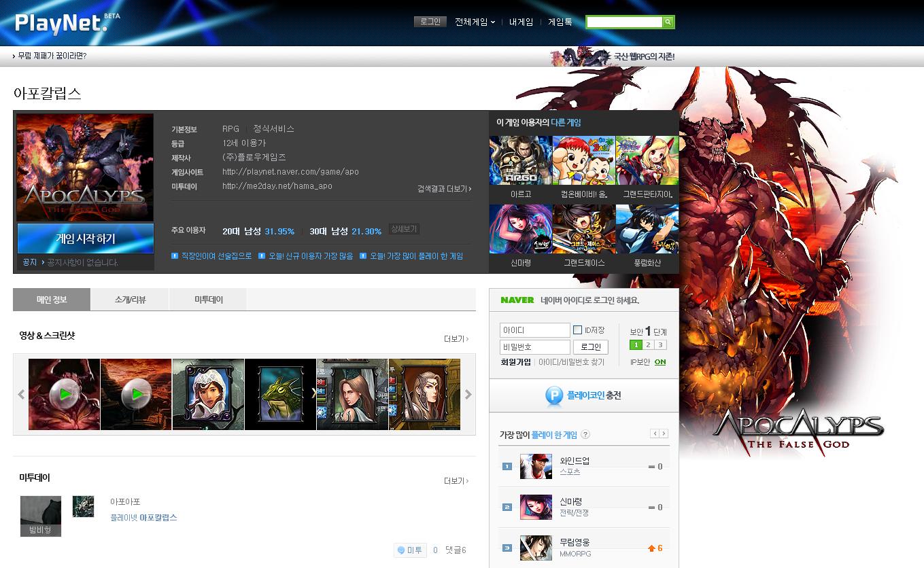924x568 pixels.
Task: Toggle IP보안 ON setting
Action: click(660, 362)
